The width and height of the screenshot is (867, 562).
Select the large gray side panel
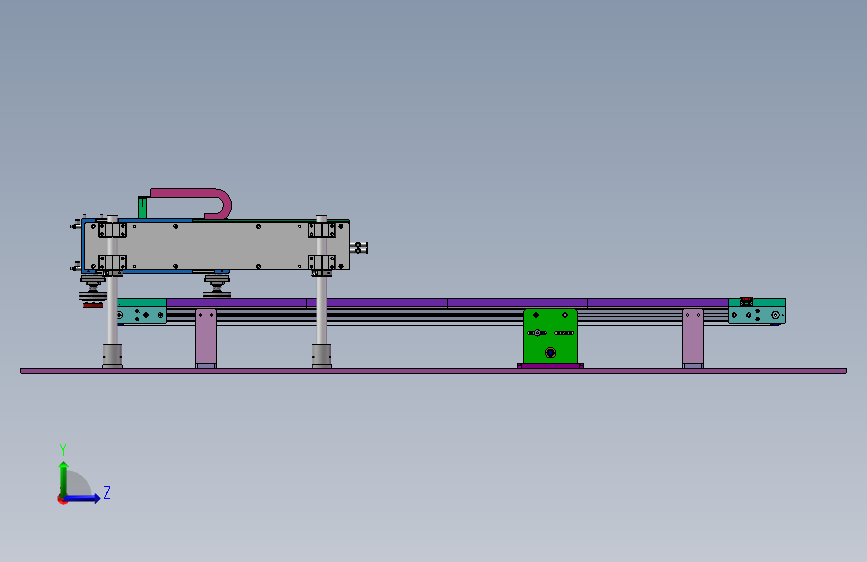tap(216, 246)
